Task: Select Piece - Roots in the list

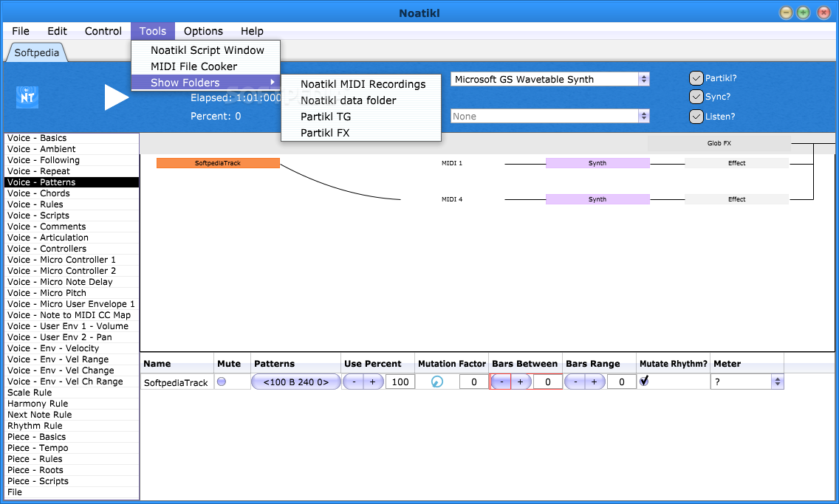Action: (72, 470)
